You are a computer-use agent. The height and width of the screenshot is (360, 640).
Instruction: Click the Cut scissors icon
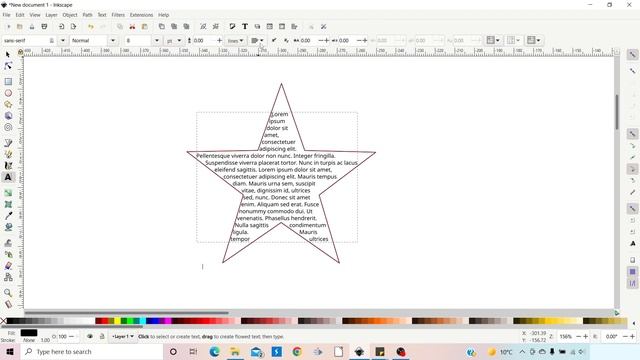pos(132,27)
